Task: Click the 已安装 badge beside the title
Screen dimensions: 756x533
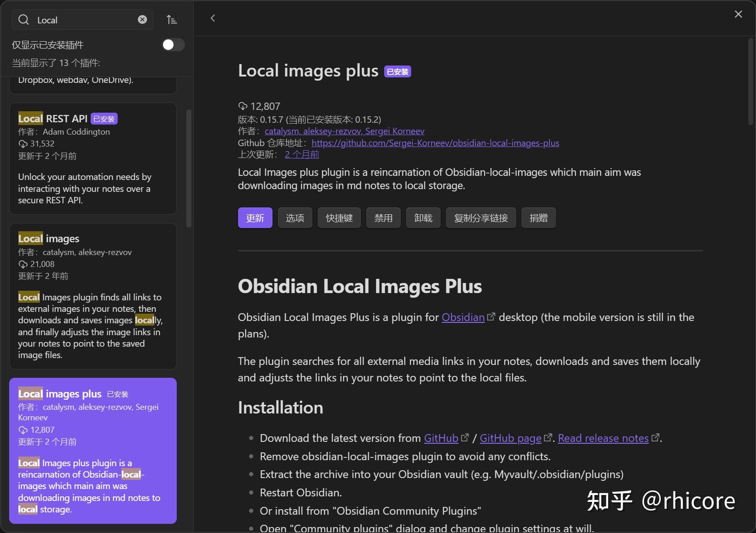Action: pyautogui.click(x=397, y=71)
